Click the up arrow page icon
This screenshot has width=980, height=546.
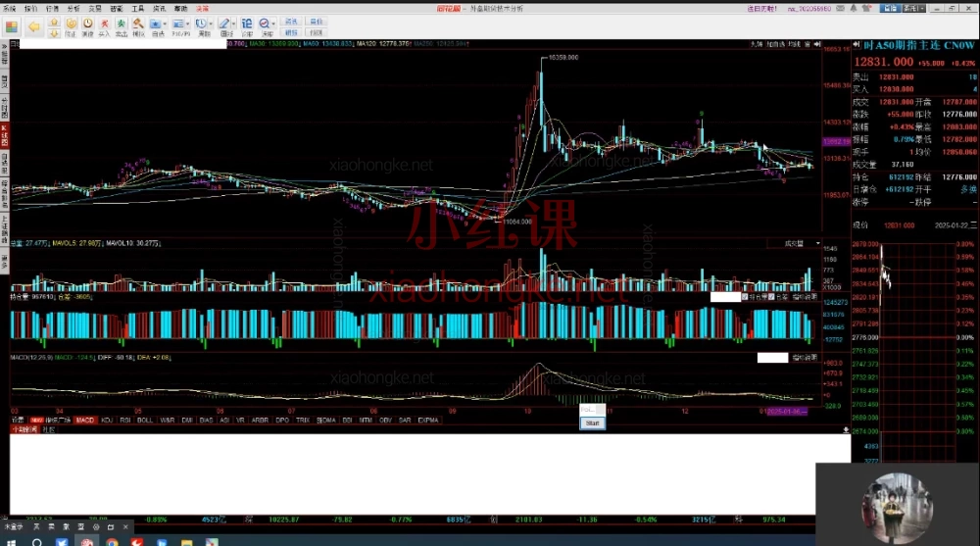coord(54,23)
